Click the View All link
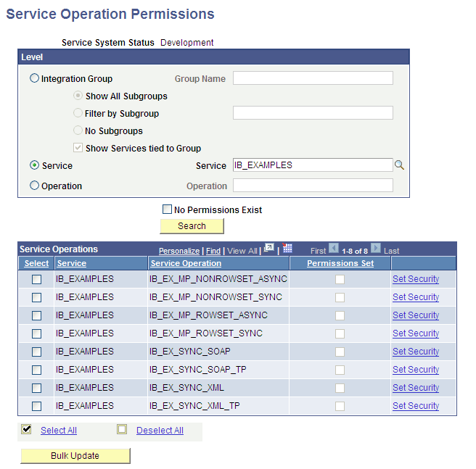This screenshot has width=476, height=469. pyautogui.click(x=242, y=251)
